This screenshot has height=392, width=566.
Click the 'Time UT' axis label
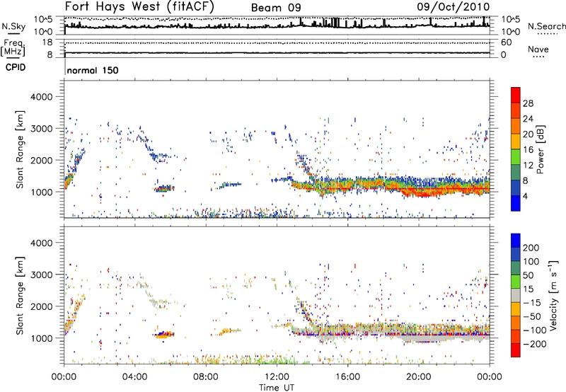pyautogui.click(x=277, y=388)
